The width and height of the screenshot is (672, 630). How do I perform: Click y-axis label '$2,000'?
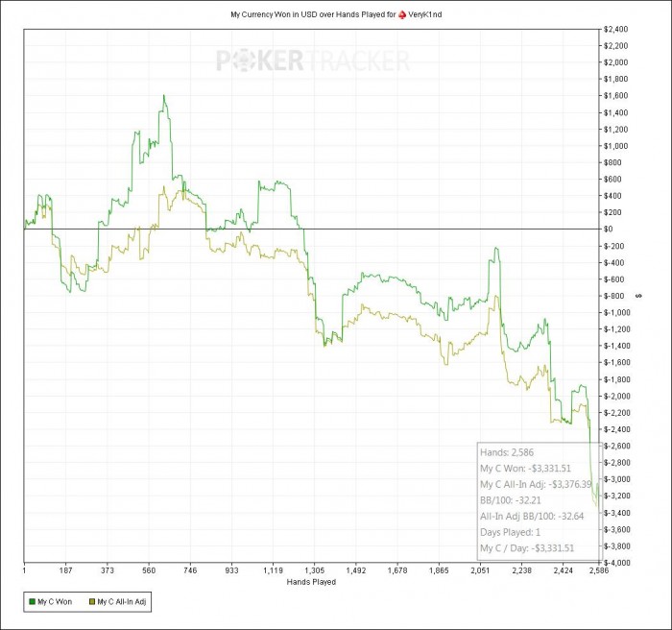tap(616, 62)
